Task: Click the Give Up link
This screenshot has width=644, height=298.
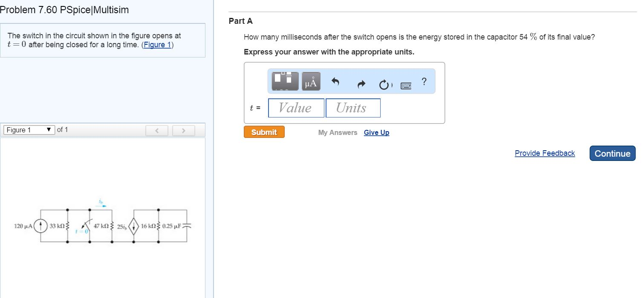Action: [376, 132]
